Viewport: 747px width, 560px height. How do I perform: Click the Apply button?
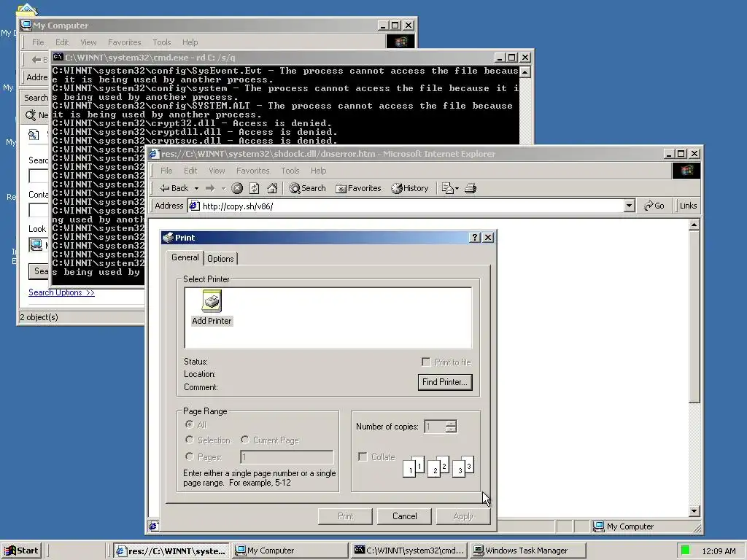[463, 516]
